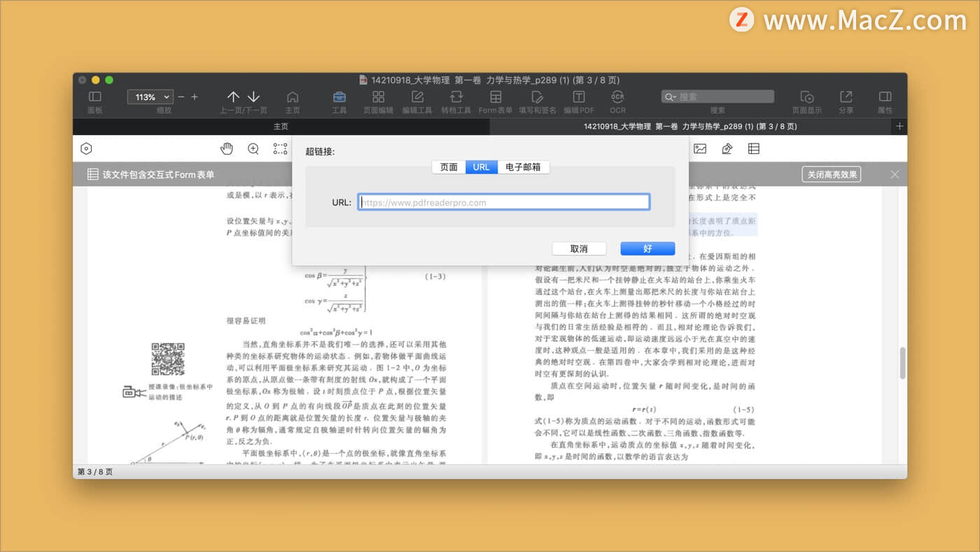Select the marquee selection tool
The width and height of the screenshot is (980, 552).
coord(280,149)
